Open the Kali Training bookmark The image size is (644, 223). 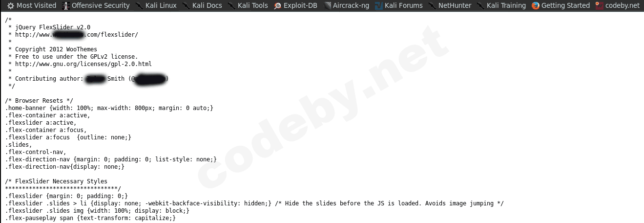pyautogui.click(x=501, y=5)
